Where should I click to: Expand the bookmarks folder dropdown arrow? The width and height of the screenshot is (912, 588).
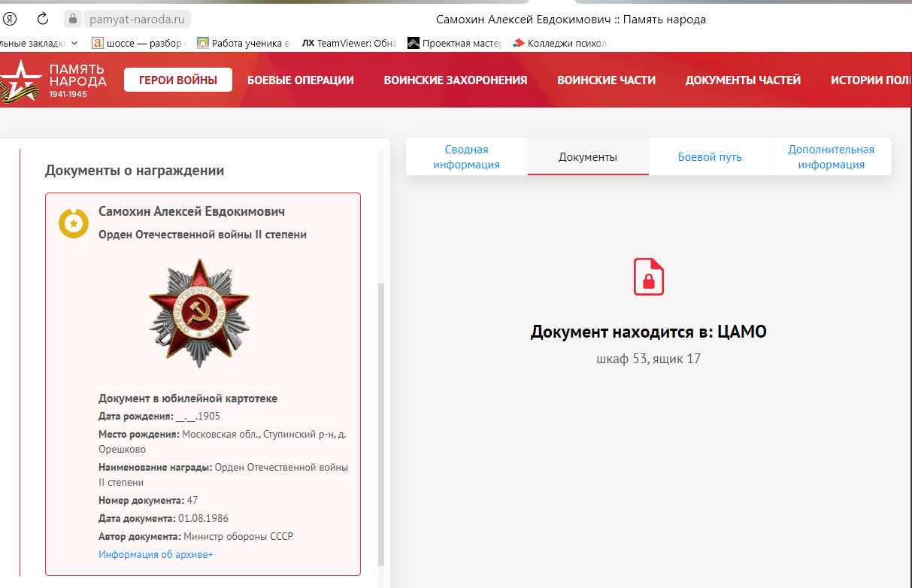click(x=74, y=43)
